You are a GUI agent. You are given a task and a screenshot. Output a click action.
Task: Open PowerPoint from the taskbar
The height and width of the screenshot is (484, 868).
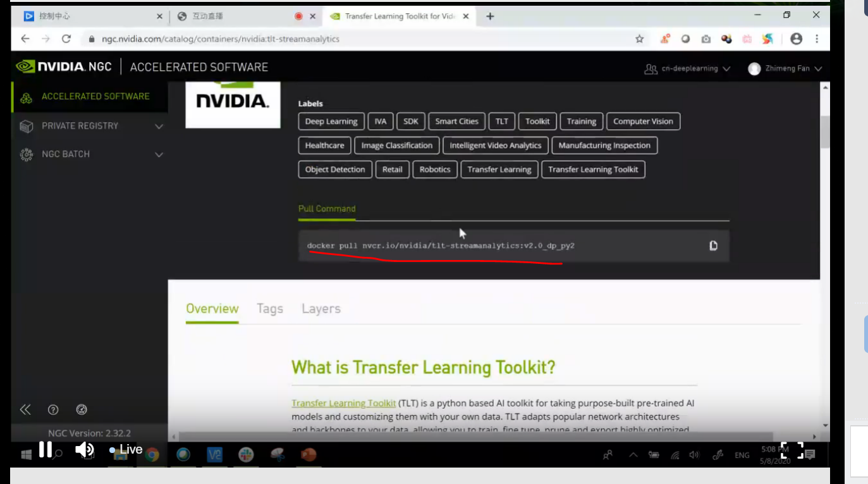[x=309, y=454]
